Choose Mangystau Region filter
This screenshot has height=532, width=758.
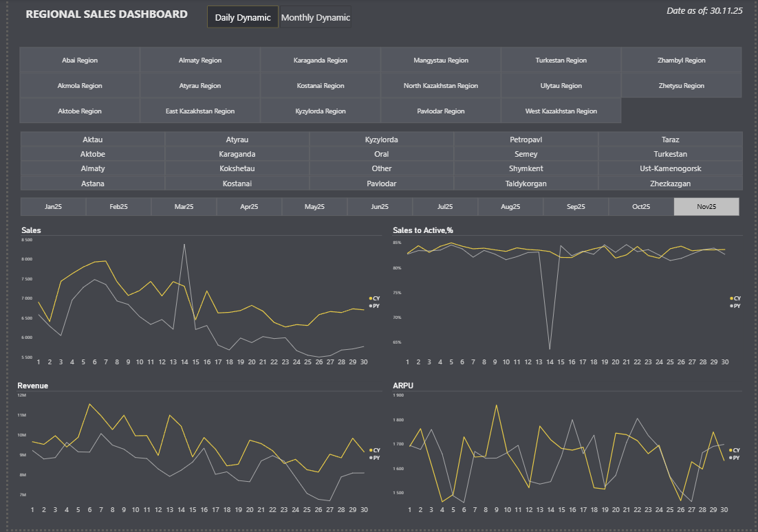(441, 60)
